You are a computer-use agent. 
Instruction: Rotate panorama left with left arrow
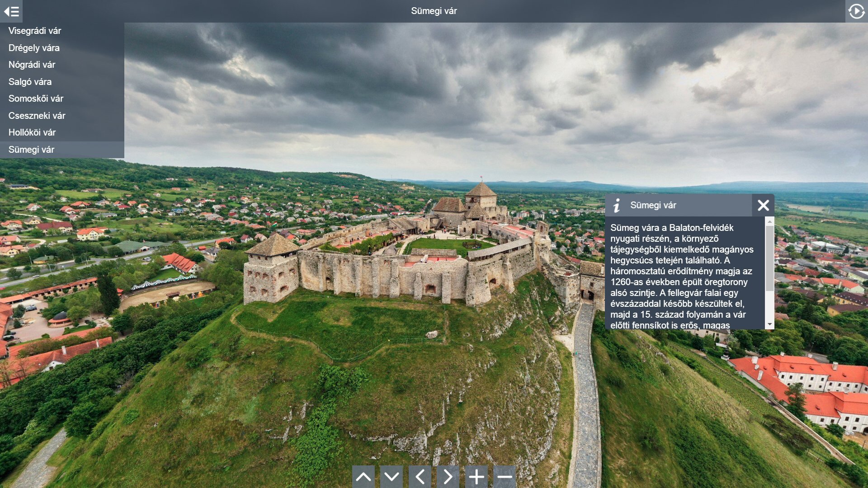(x=420, y=476)
